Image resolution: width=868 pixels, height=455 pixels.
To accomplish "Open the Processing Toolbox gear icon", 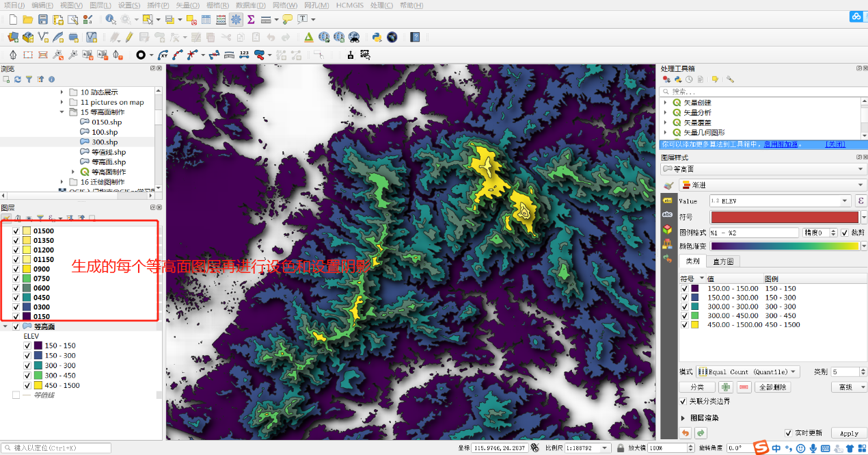I will coord(236,19).
